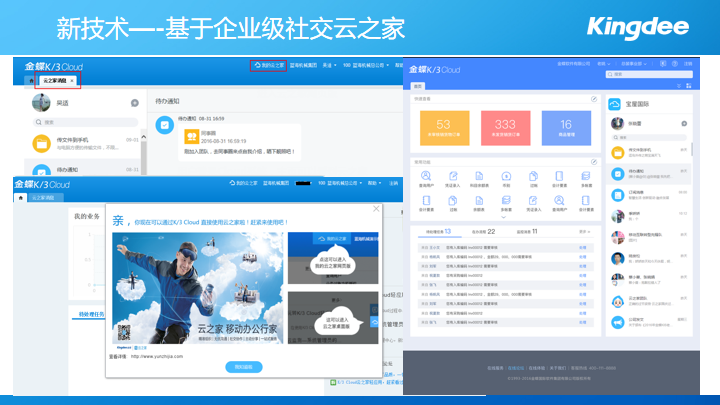Viewport: 720px width, 405px height.
Task: Click the web version hint thumbnail
Action: point(333,258)
